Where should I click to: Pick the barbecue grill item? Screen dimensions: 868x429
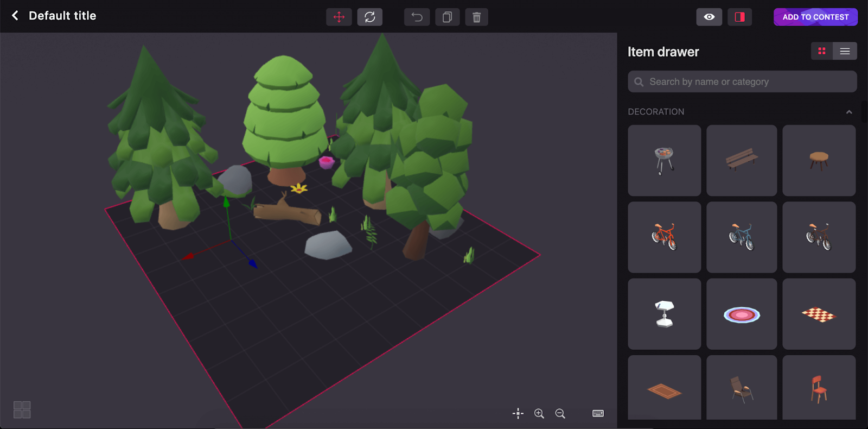pyautogui.click(x=664, y=161)
